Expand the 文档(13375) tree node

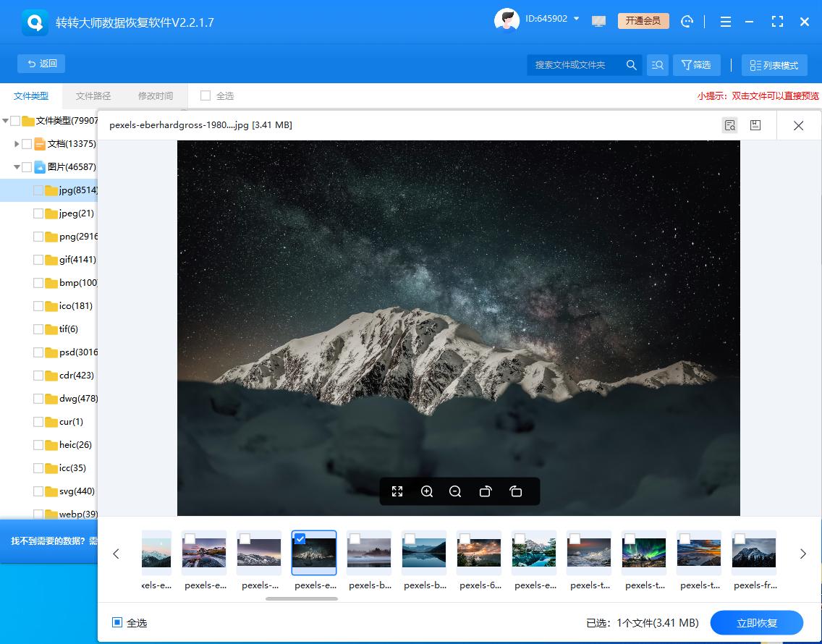click(x=17, y=144)
